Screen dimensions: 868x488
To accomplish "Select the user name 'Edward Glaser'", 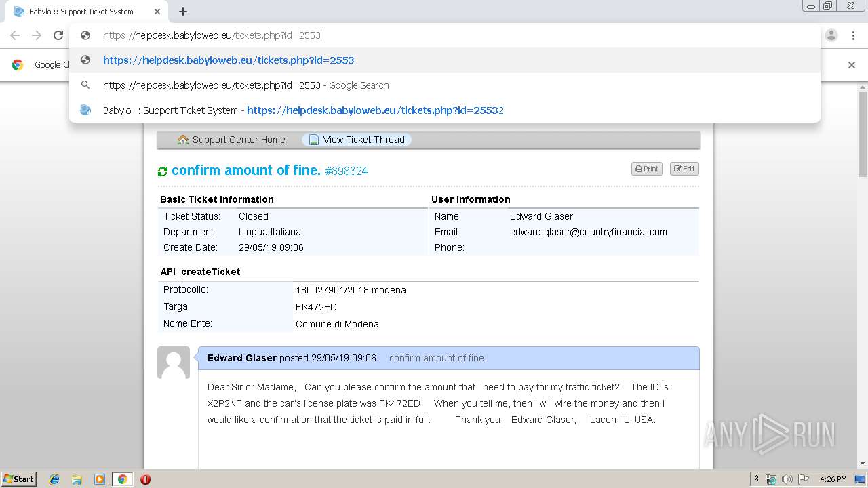I will [541, 216].
